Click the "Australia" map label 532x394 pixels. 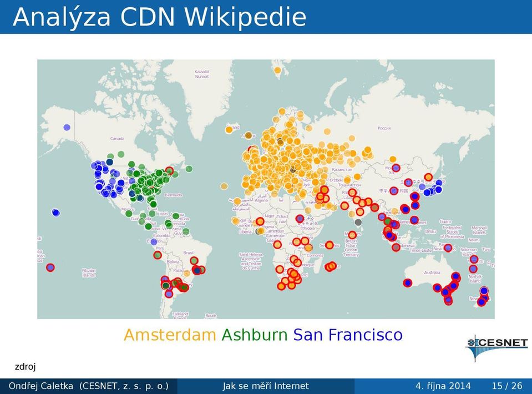pyautogui.click(x=432, y=272)
